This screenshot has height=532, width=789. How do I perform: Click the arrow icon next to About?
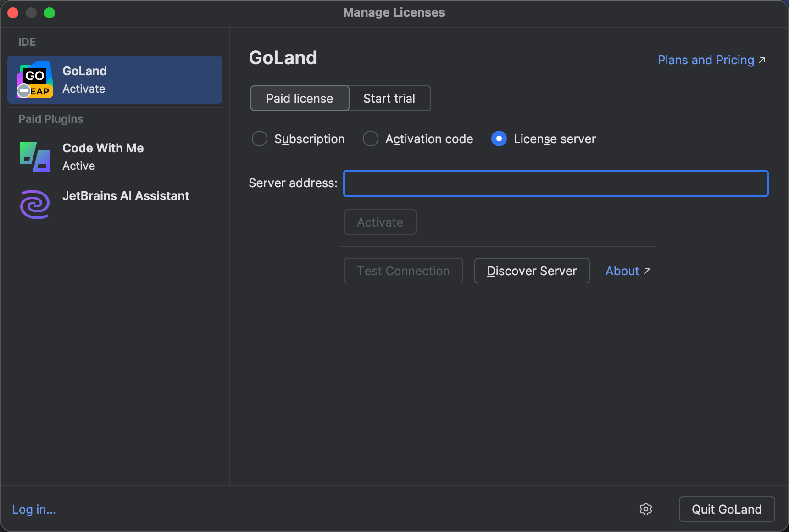[x=648, y=271]
